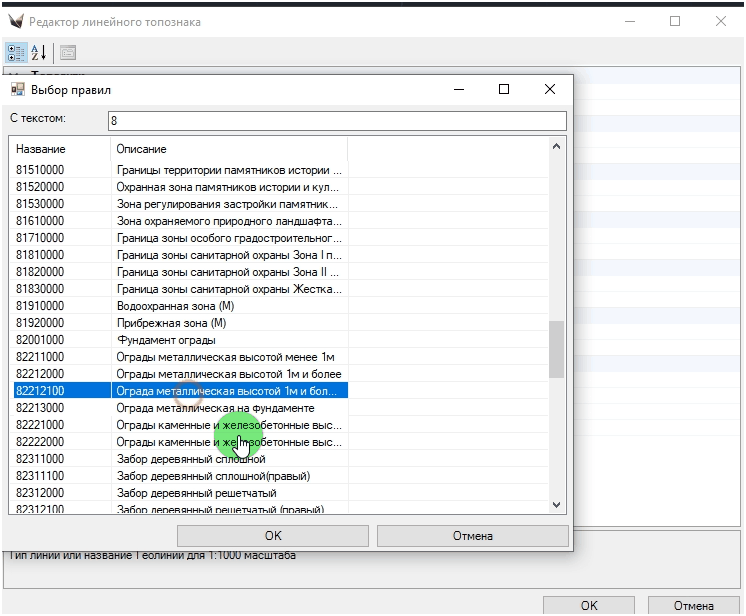This screenshot has height=616, width=746.
Task: Click in the 'С текстом' filter field
Action: click(336, 120)
